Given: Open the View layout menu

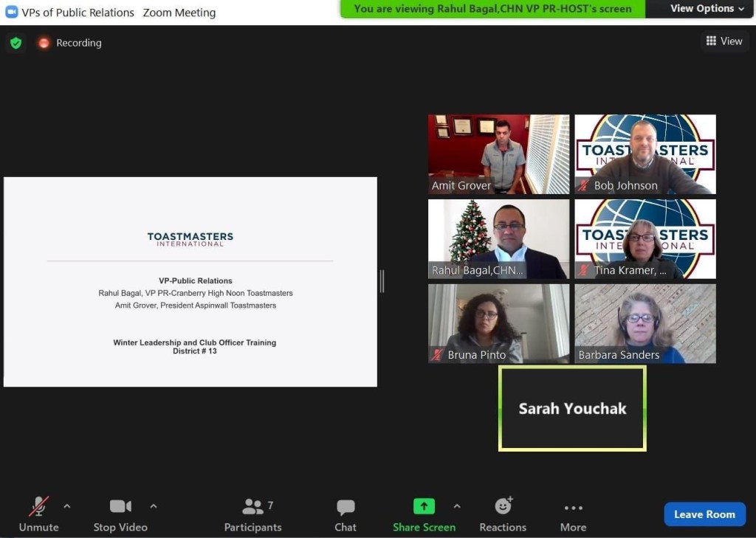Looking at the screenshot, I should tap(724, 41).
